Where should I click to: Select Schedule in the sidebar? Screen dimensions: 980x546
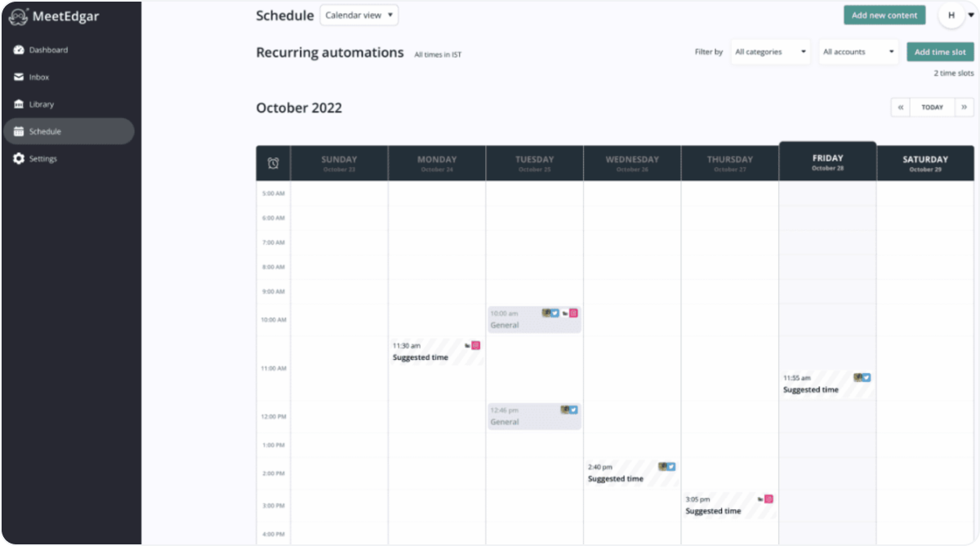[69, 131]
